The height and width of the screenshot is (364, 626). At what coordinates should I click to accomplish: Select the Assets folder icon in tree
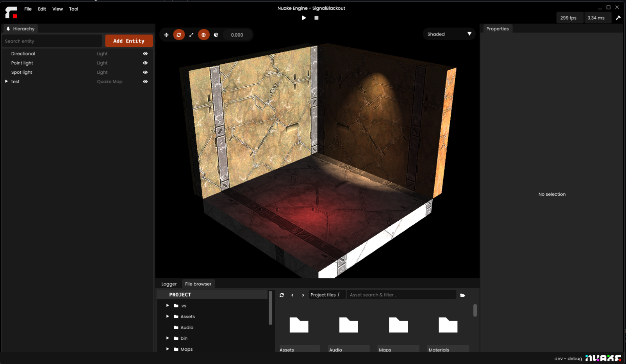[x=176, y=317]
